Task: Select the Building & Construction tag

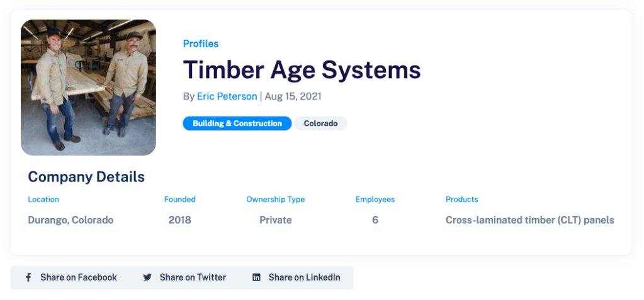Action: click(x=237, y=124)
